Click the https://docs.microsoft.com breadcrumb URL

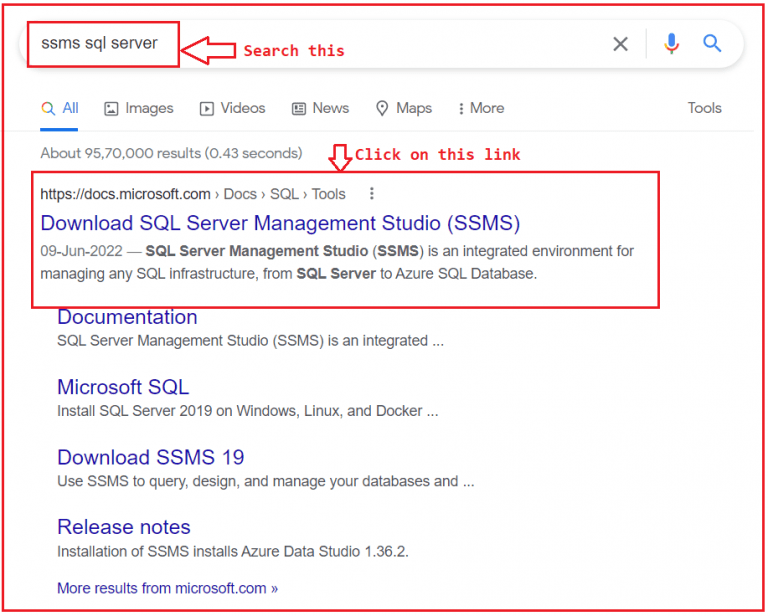193,194
